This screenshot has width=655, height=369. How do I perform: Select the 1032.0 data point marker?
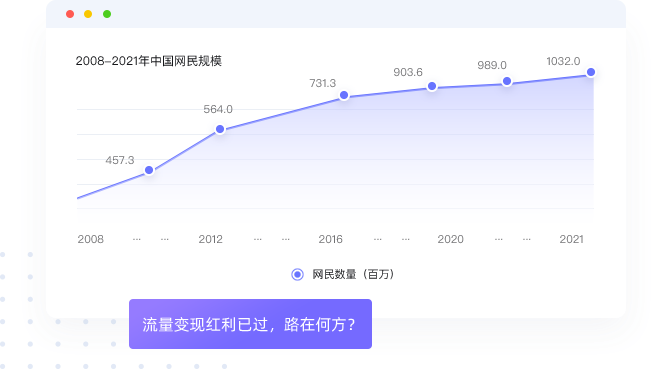pos(591,72)
